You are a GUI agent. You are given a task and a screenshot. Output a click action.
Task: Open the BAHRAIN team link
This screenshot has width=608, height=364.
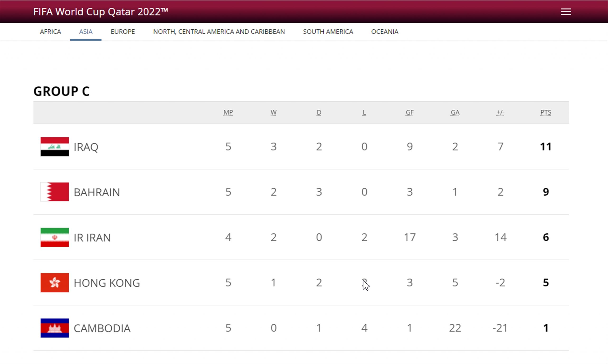click(x=97, y=192)
